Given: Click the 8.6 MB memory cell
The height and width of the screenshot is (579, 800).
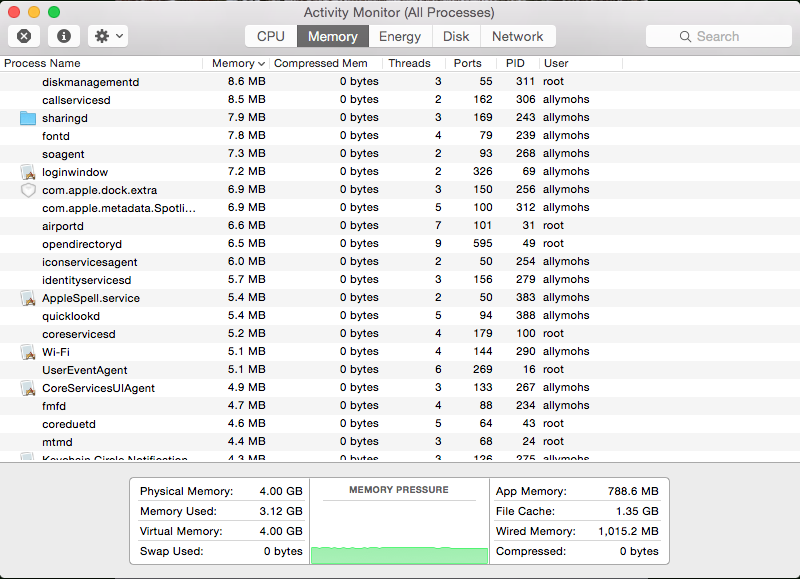Looking at the screenshot, I should [x=246, y=82].
